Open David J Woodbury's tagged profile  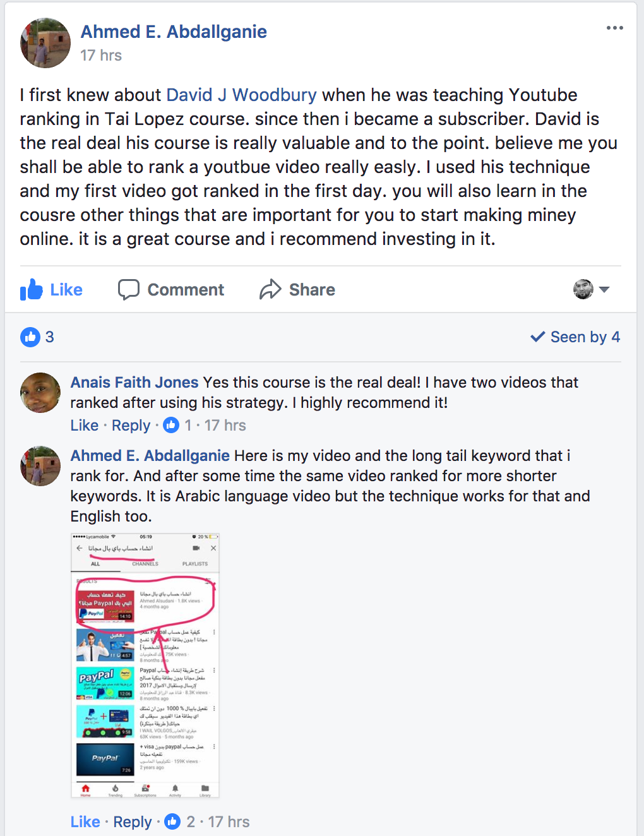(242, 95)
